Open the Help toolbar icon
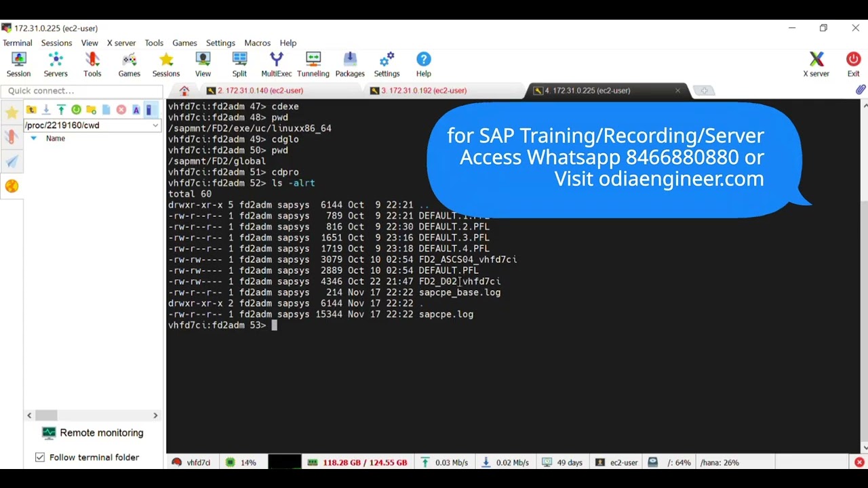868x488 pixels. [423, 65]
